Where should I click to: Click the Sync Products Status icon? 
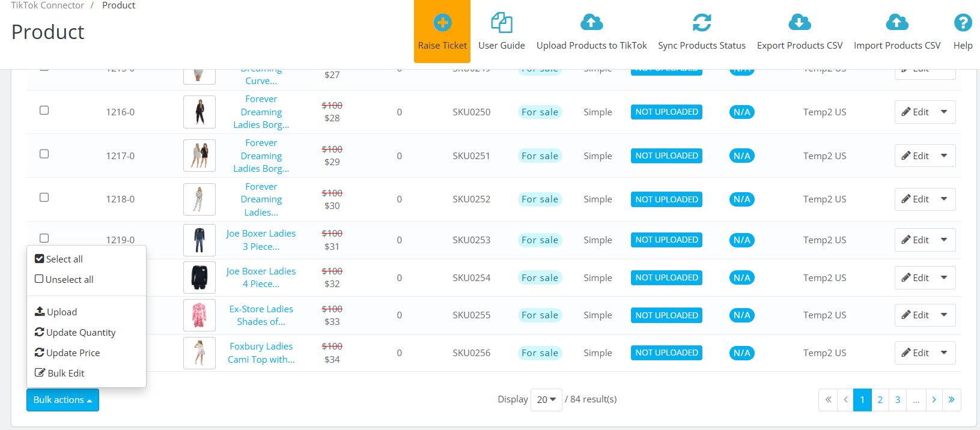click(701, 23)
